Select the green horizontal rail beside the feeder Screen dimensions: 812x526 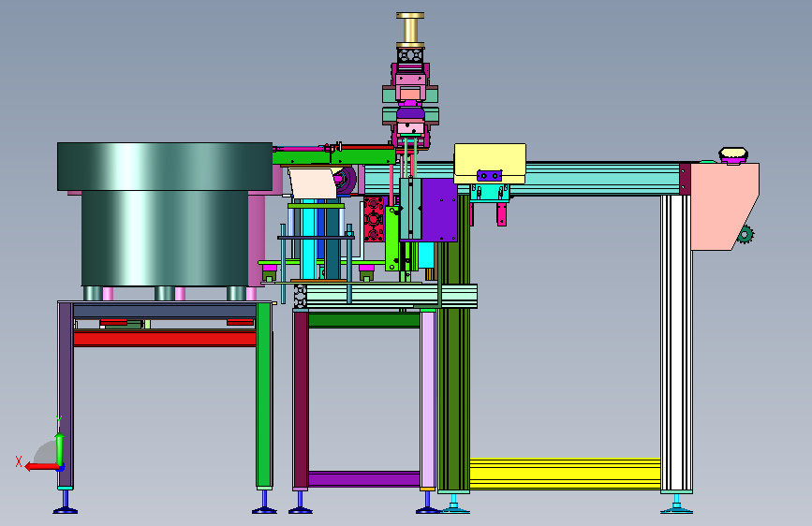[x=334, y=157]
